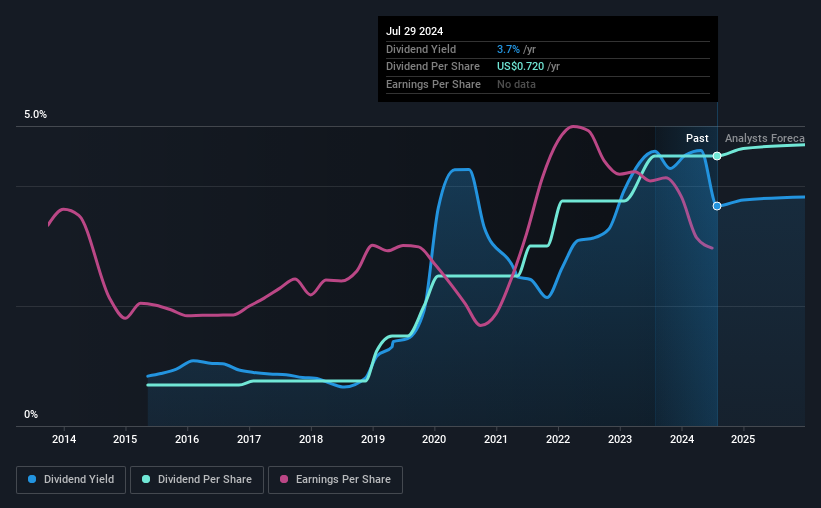Screen dimensions: 821x508
Task: Click the 2022 x-axis label
Action: point(558,439)
